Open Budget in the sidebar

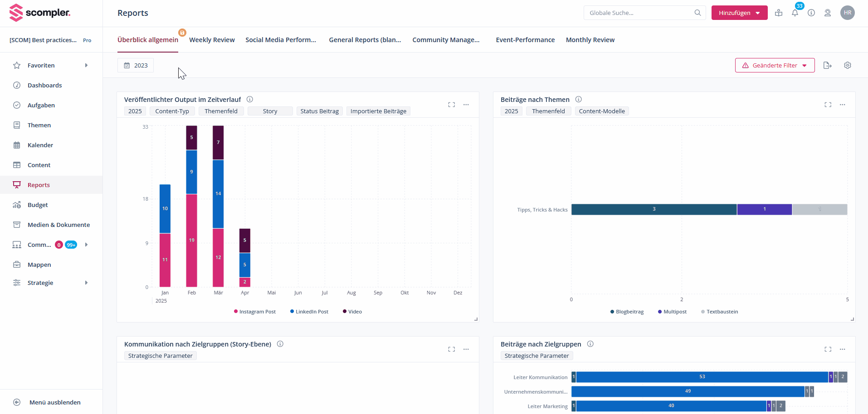coord(38,205)
